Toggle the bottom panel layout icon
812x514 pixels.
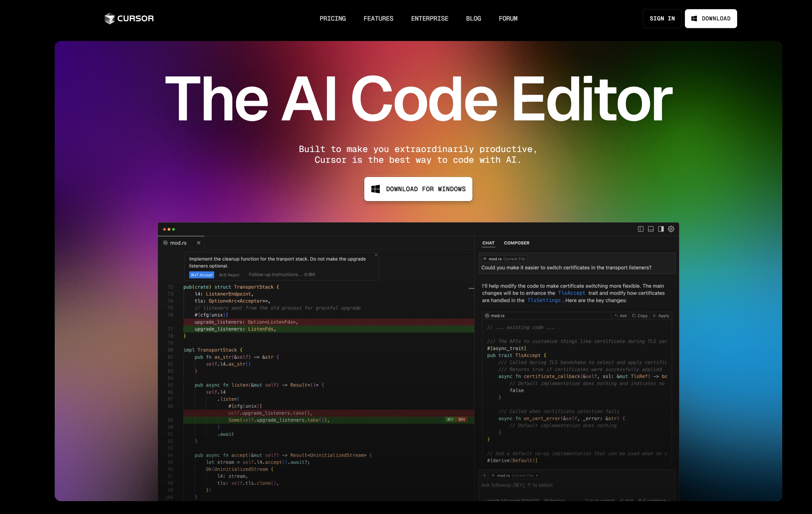[x=651, y=229]
